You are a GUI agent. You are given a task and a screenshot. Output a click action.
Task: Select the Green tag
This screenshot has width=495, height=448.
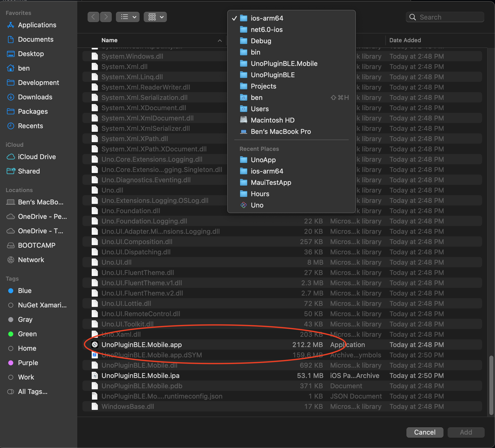point(27,334)
